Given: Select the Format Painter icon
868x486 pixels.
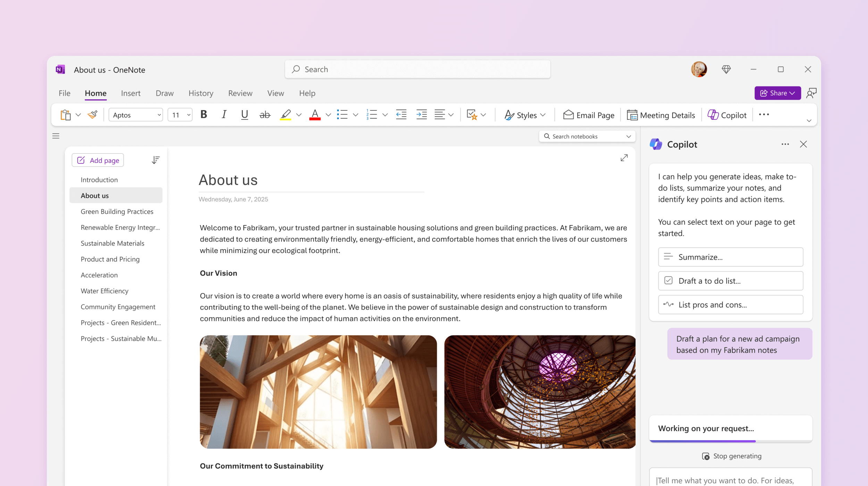Looking at the screenshot, I should (x=92, y=115).
